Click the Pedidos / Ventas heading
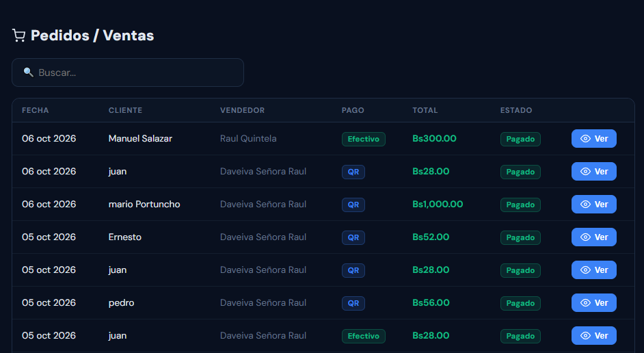Screen dimensions: 644x353 [x=92, y=36]
